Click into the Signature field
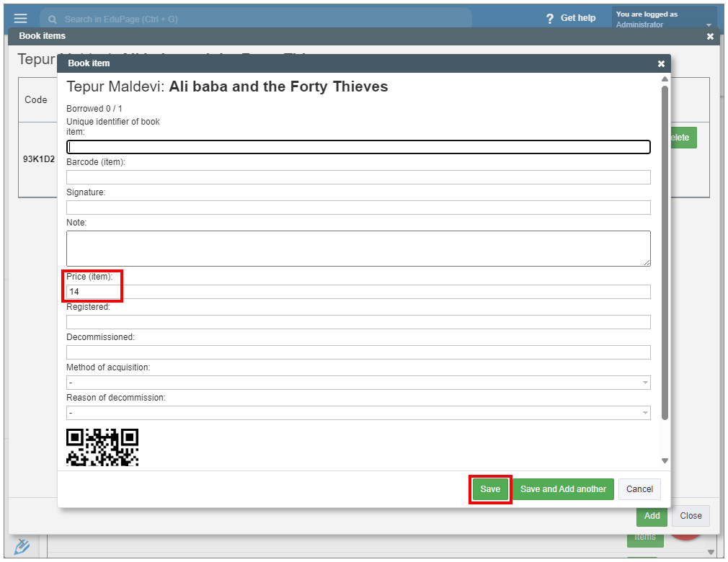The height and width of the screenshot is (562, 728). tap(358, 208)
